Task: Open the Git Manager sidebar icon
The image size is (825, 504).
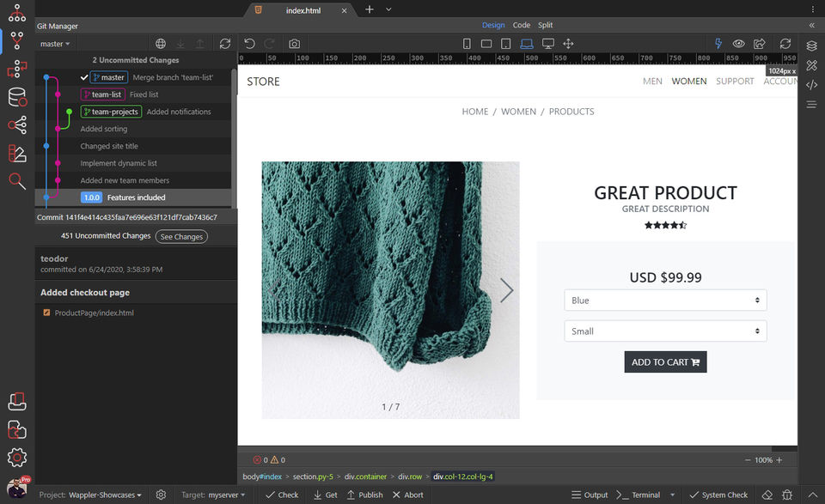Action: 17,40
